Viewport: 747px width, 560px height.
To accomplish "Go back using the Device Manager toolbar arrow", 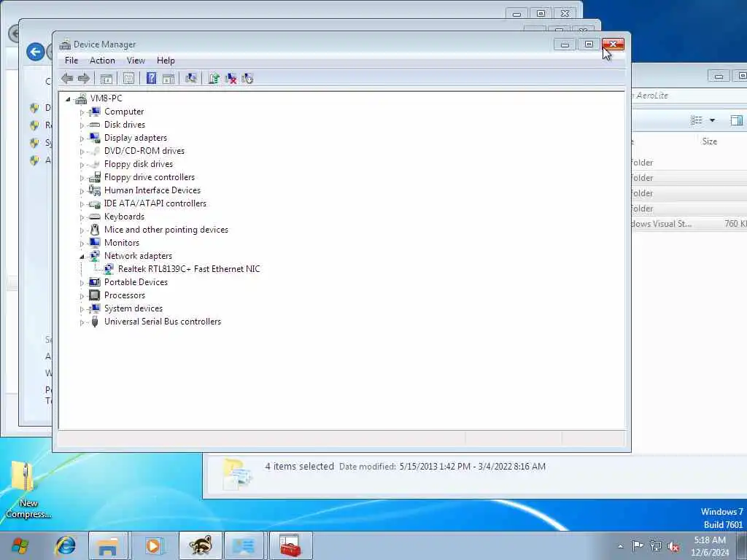I will [67, 79].
